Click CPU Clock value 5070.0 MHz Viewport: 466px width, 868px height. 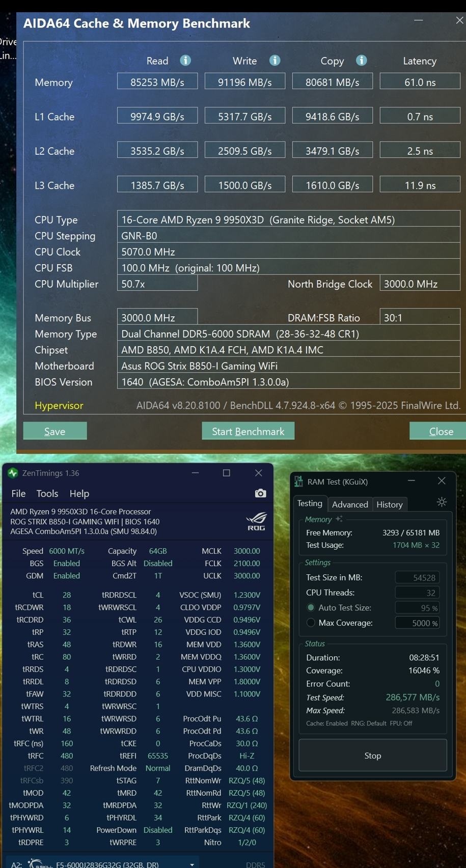tap(289, 251)
